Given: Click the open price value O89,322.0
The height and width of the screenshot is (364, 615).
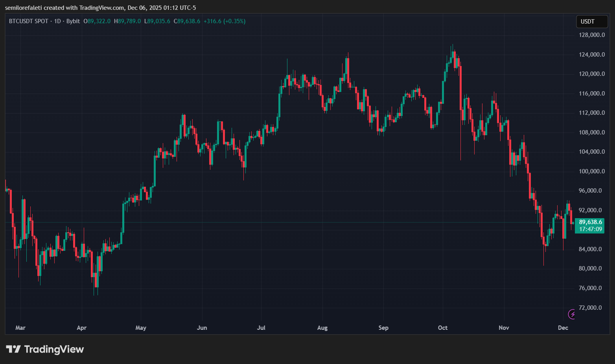Looking at the screenshot, I should (97, 22).
